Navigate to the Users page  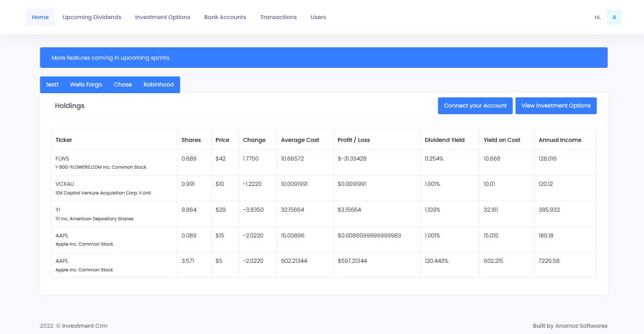tap(318, 17)
